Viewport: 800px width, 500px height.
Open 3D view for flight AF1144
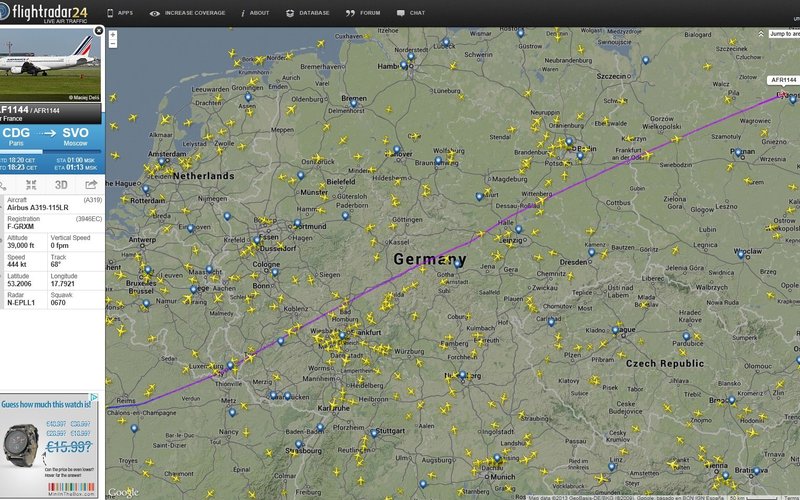(61, 185)
